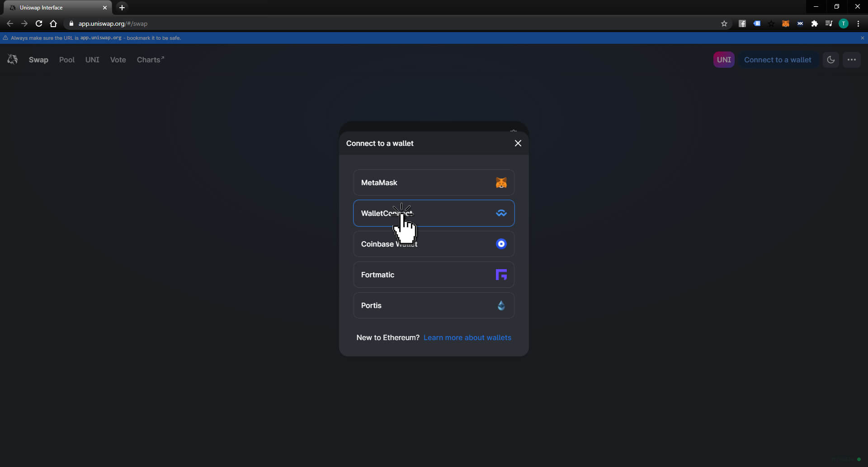This screenshot has width=868, height=467.
Task: Dismiss the blue URL warning banner
Action: (863, 38)
